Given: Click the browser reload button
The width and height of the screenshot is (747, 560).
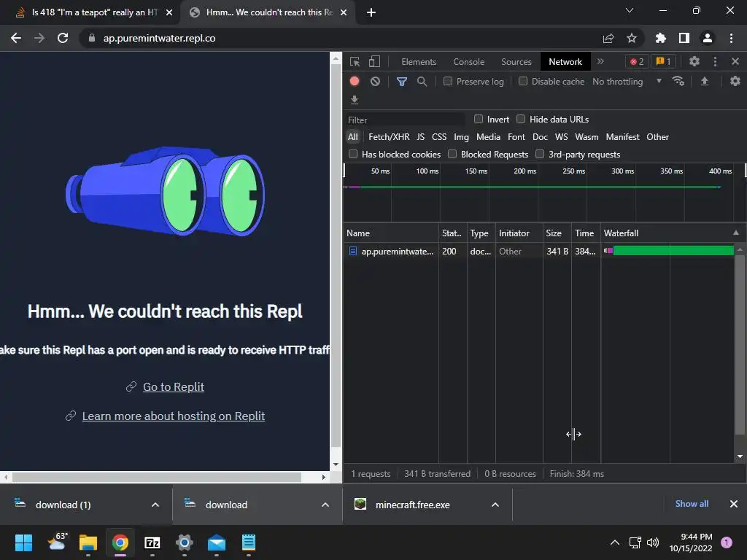Looking at the screenshot, I should [x=63, y=38].
